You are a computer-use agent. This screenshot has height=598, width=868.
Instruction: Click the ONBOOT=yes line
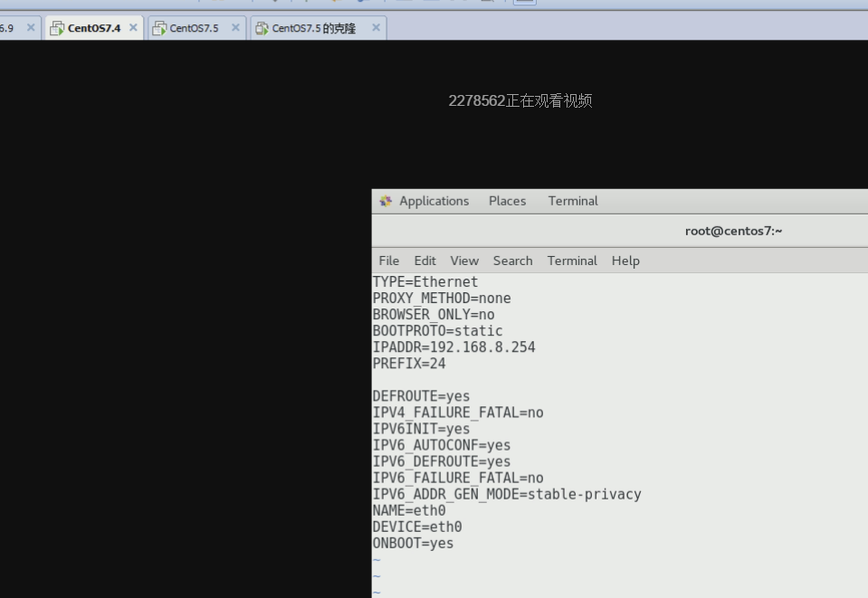coord(413,543)
